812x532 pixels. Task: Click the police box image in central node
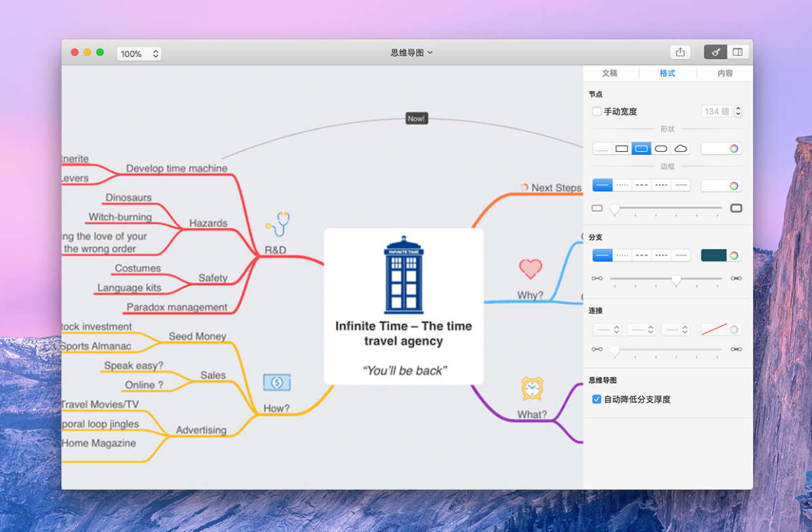point(403,275)
